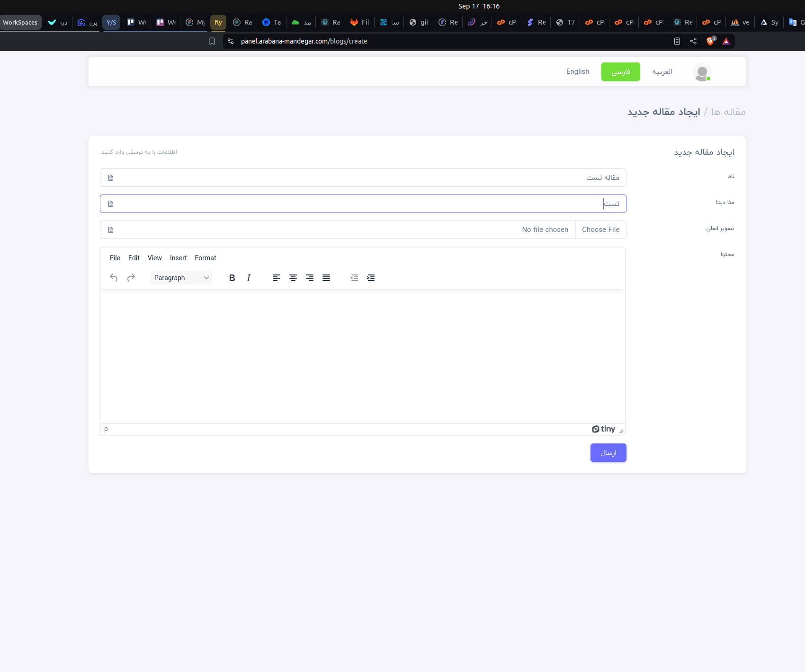Switch language to English
This screenshot has height=672, width=805.
point(578,71)
